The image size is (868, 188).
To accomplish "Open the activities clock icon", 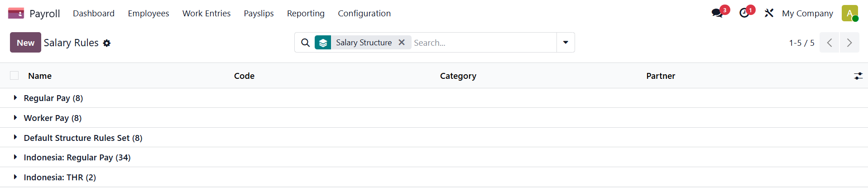I will coord(744,13).
